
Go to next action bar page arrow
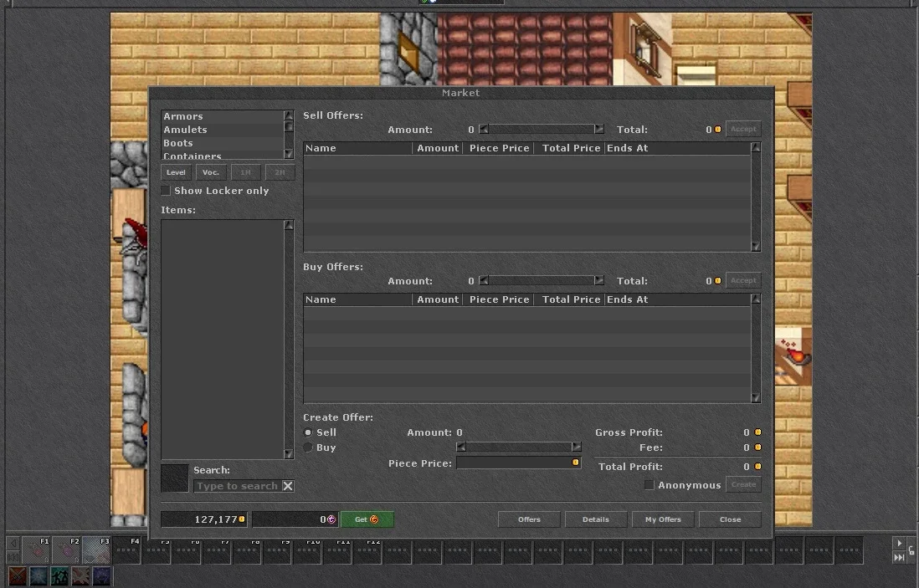point(899,543)
